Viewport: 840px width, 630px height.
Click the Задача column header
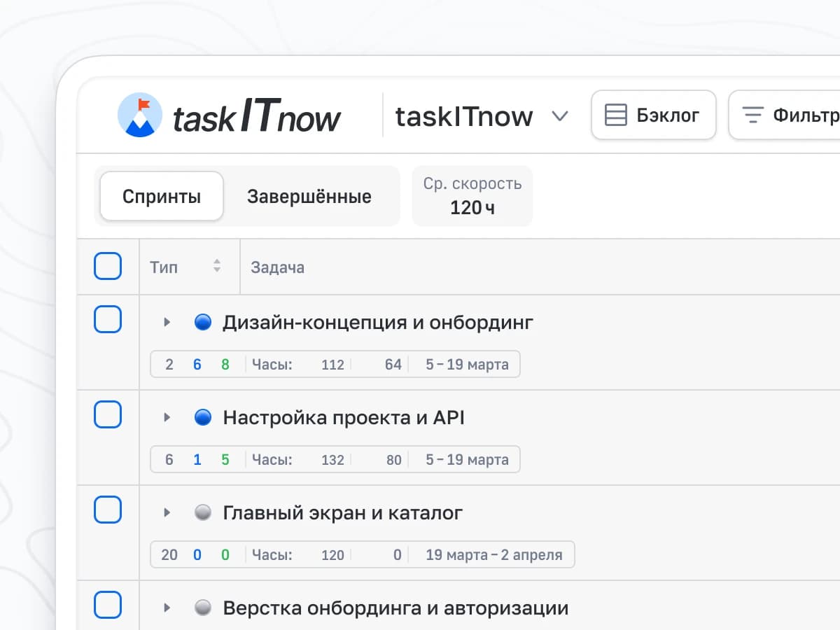tap(278, 267)
